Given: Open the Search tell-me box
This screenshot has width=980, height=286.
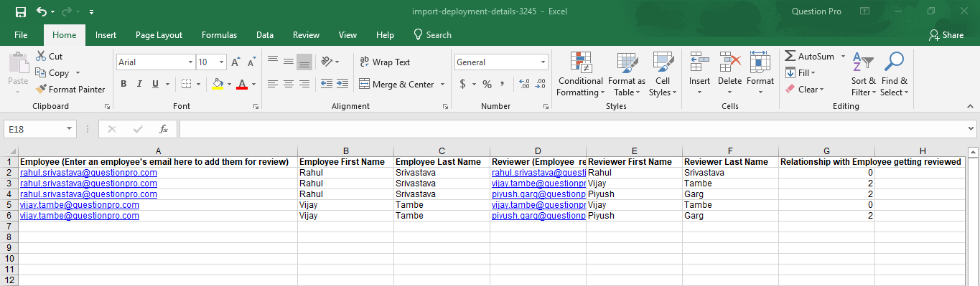Looking at the screenshot, I should coord(433,34).
